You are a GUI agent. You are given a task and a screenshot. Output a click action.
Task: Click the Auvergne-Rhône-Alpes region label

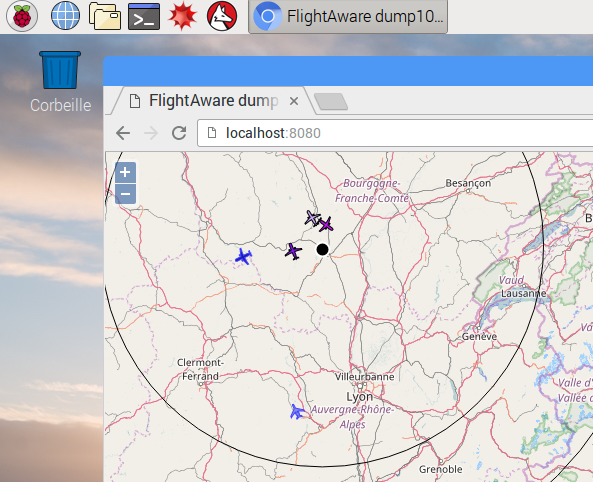pos(352,417)
